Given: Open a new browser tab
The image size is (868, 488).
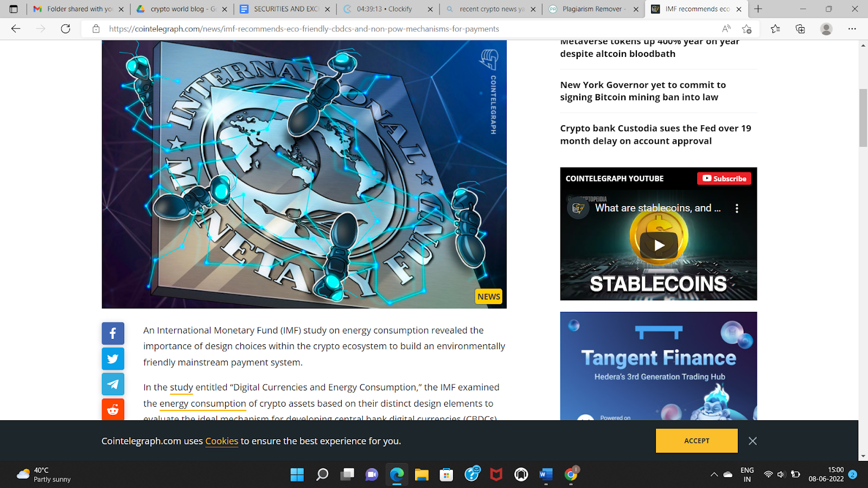Looking at the screenshot, I should point(758,9).
